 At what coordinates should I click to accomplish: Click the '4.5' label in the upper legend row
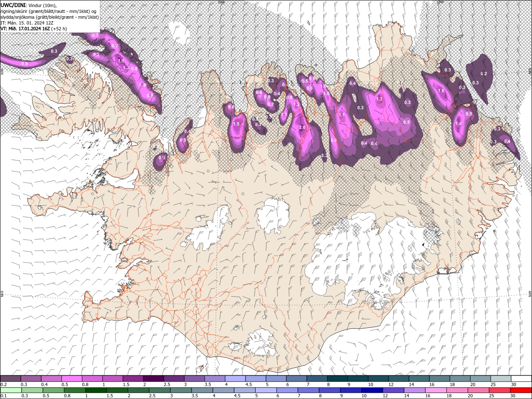pos(249,384)
